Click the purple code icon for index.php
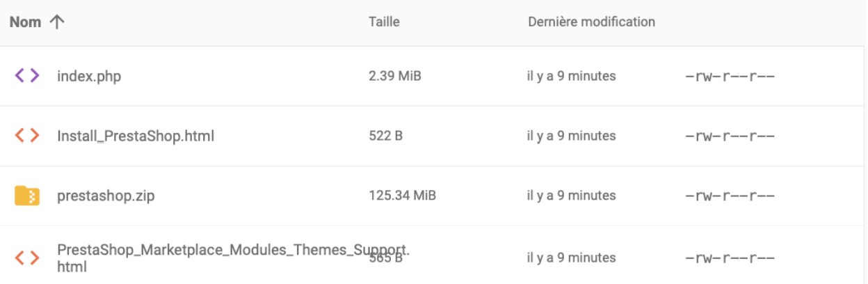868x284 pixels. pyautogui.click(x=27, y=76)
